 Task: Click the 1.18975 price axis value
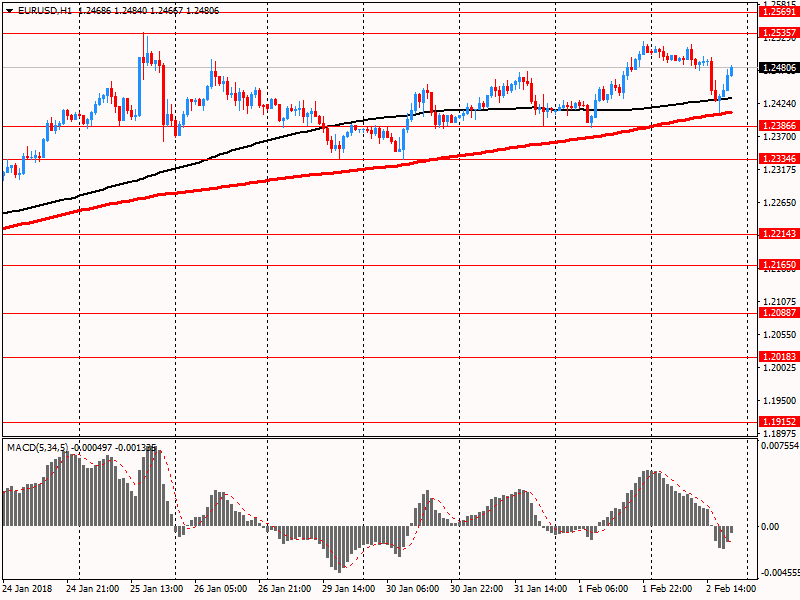click(779, 433)
